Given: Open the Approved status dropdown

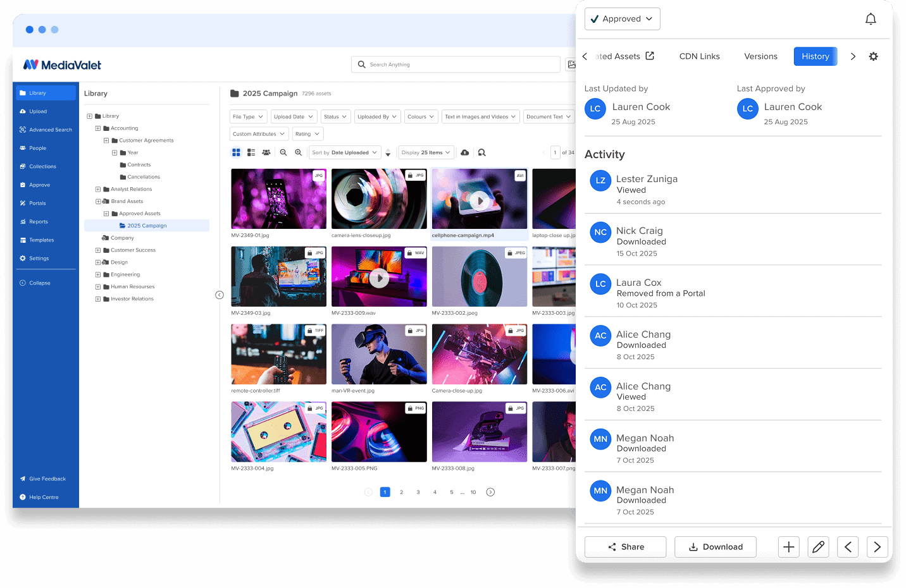Looking at the screenshot, I should tap(622, 19).
